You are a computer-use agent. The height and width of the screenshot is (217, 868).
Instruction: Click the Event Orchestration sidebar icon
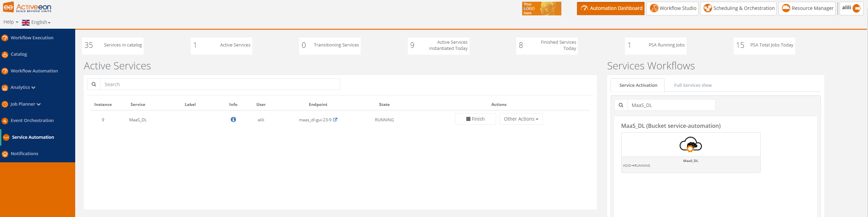(x=5, y=121)
